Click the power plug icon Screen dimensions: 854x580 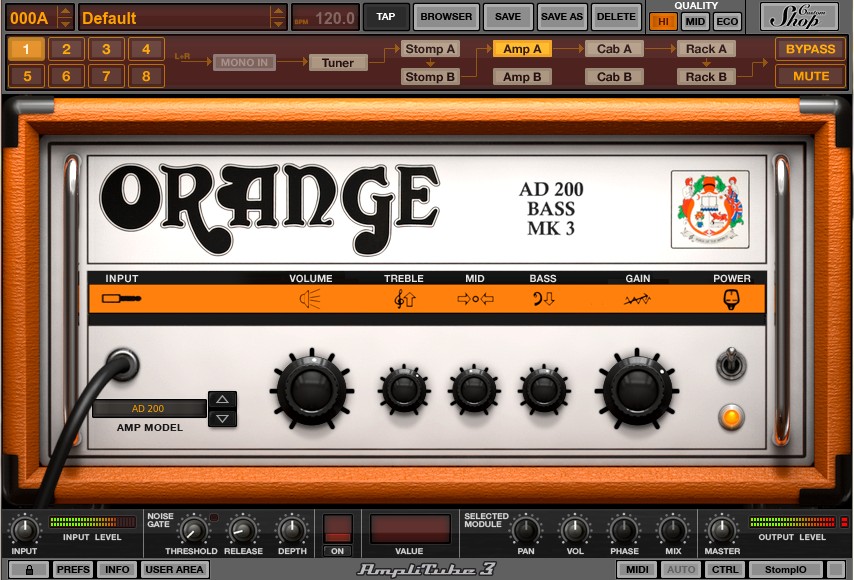tap(731, 300)
